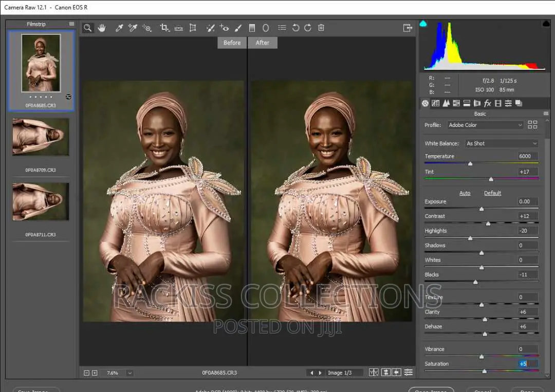The image size is (555, 392).
Task: Switch to the Tone Curve panel
Action: click(436, 103)
